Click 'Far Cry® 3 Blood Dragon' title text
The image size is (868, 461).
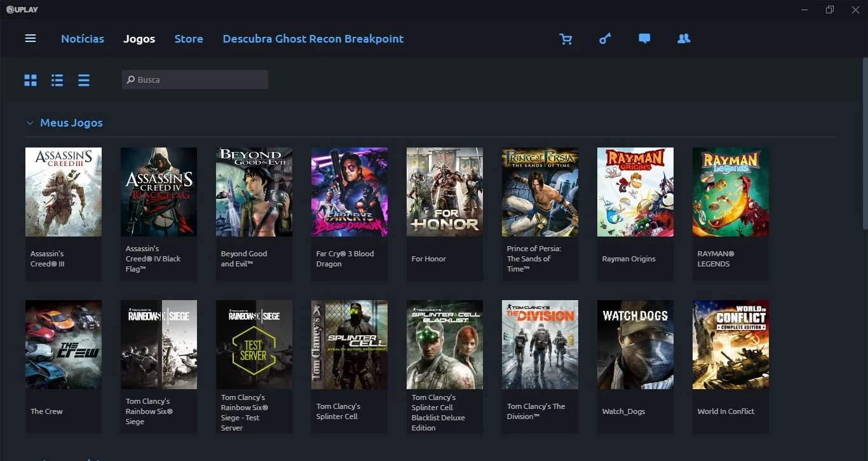click(x=345, y=259)
